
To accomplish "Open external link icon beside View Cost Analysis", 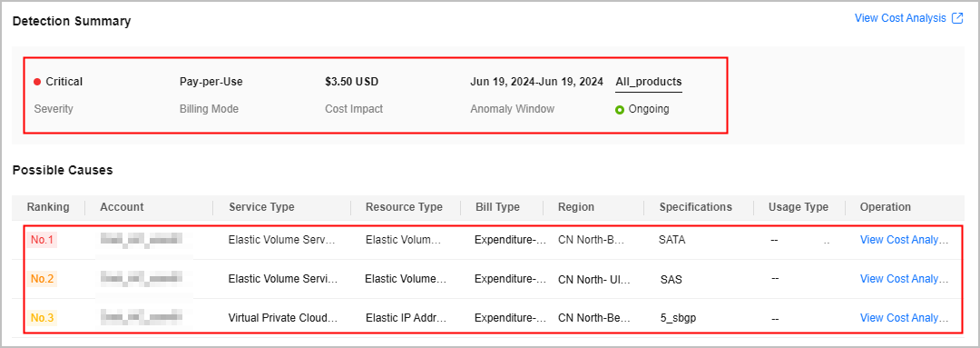I will (x=957, y=18).
